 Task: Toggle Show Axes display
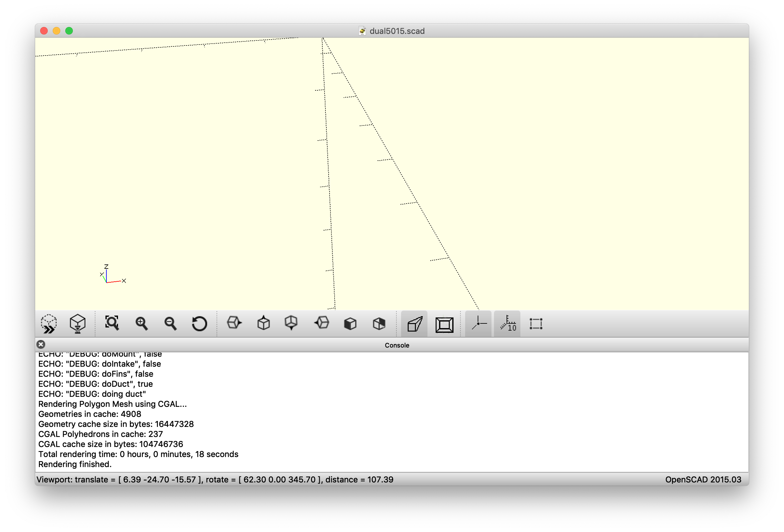(x=478, y=324)
